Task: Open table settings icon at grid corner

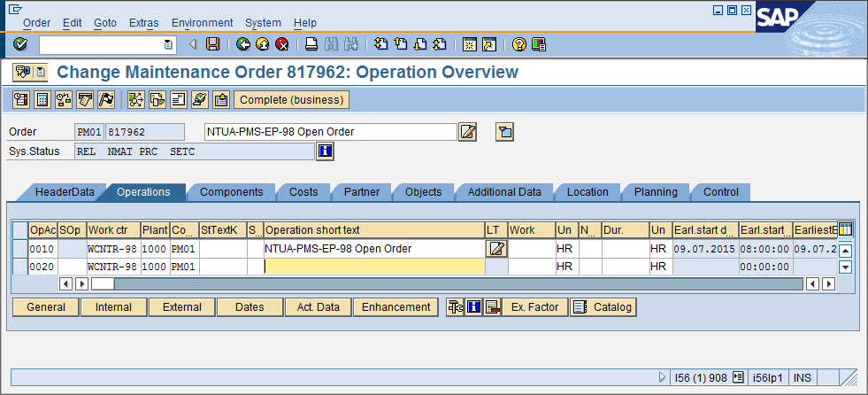Action: click(x=845, y=228)
